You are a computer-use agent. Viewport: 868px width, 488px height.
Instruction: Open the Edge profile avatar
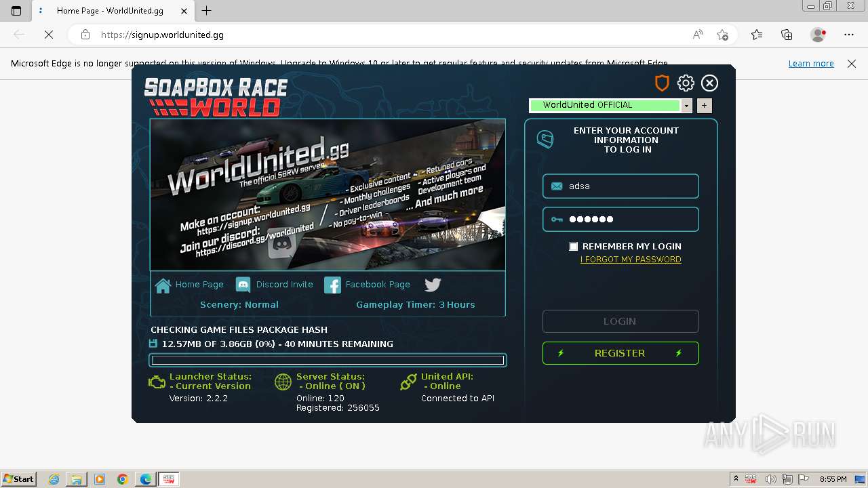click(818, 35)
